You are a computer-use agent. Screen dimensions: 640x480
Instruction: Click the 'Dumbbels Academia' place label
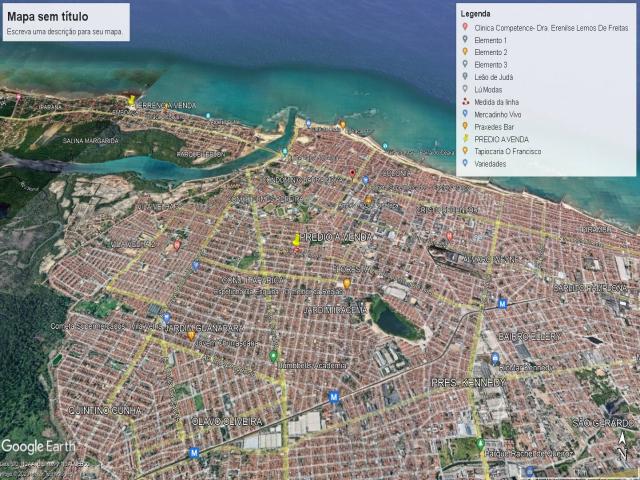[313, 366]
